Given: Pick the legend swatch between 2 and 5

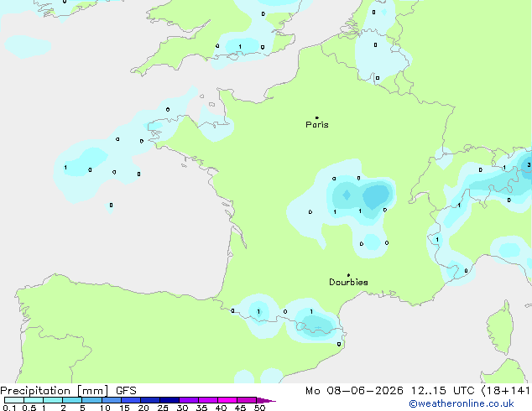Looking at the screenshot, I should (x=72, y=400).
